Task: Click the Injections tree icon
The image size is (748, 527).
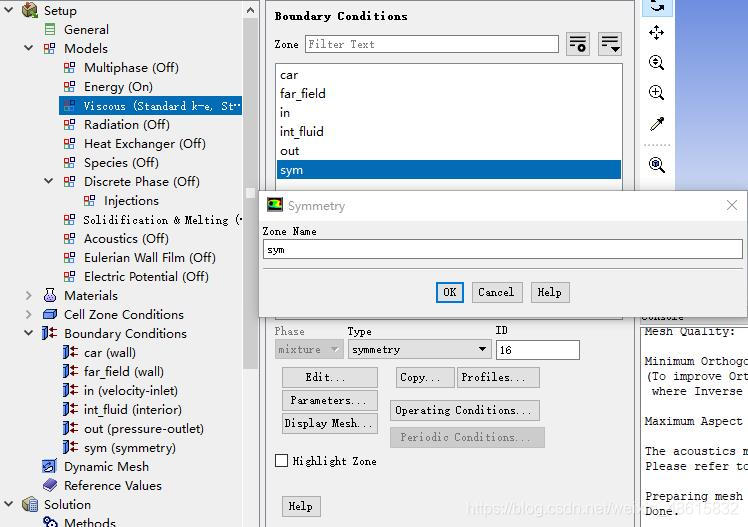Action: coord(90,200)
